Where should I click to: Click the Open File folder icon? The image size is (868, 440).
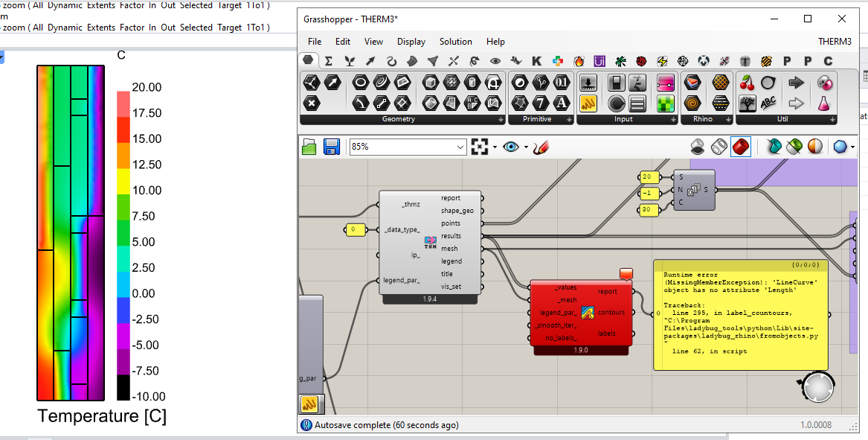(x=309, y=147)
